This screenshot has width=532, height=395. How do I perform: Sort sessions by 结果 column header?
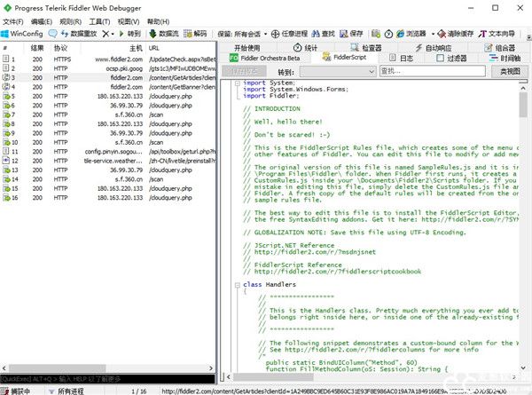pyautogui.click(x=37, y=48)
